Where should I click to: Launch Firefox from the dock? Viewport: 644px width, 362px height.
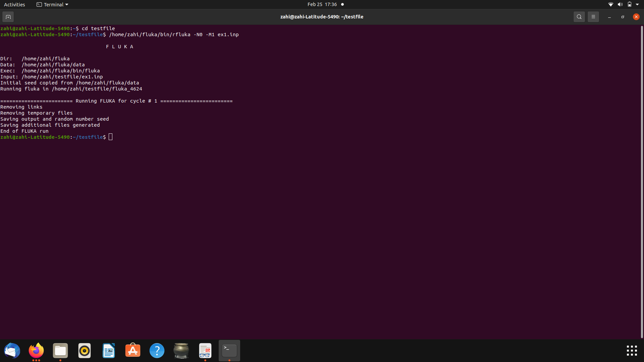click(x=36, y=351)
